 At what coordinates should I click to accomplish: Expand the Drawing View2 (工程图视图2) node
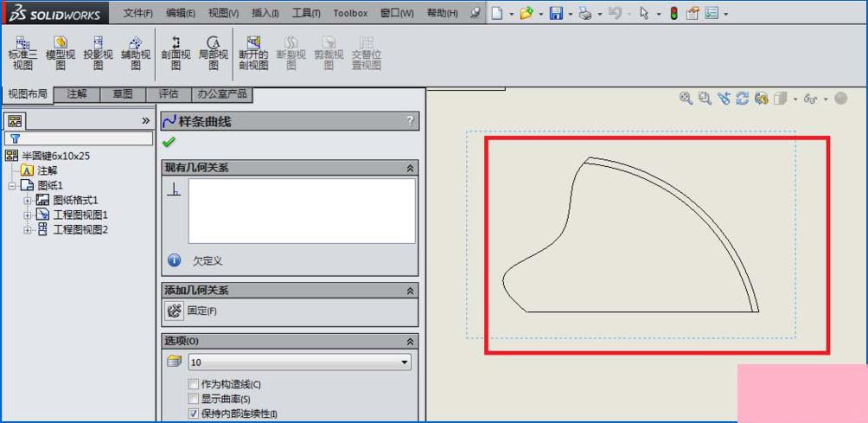click(28, 230)
